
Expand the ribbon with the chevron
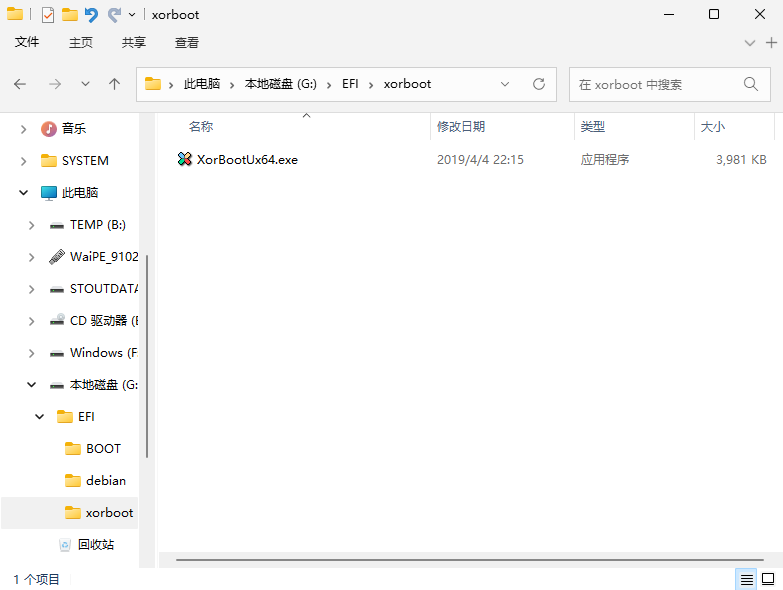750,43
